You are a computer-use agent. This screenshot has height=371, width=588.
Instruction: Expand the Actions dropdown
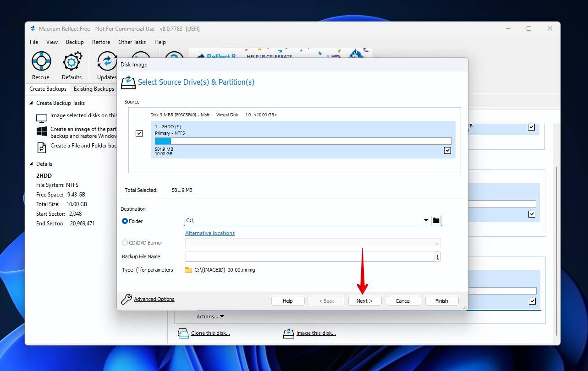coord(210,316)
